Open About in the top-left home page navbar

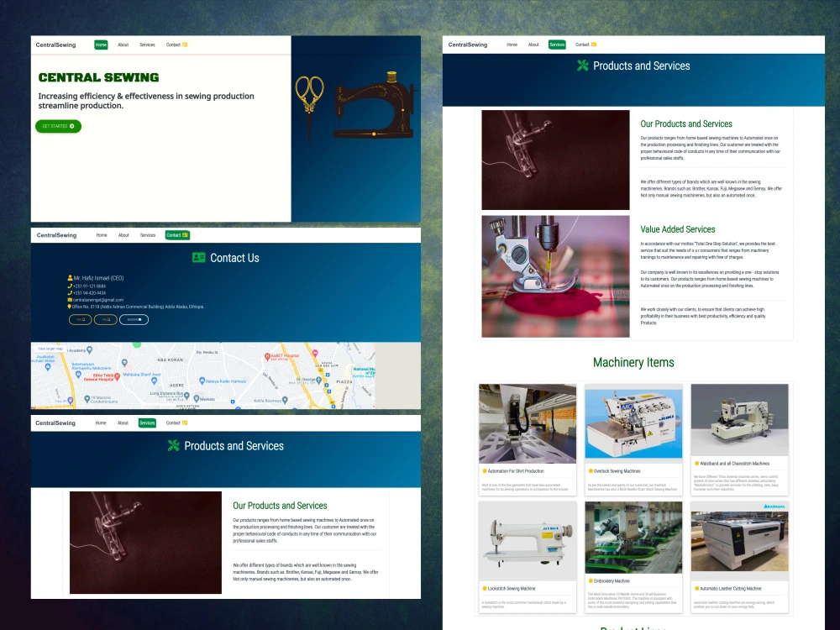coord(123,45)
